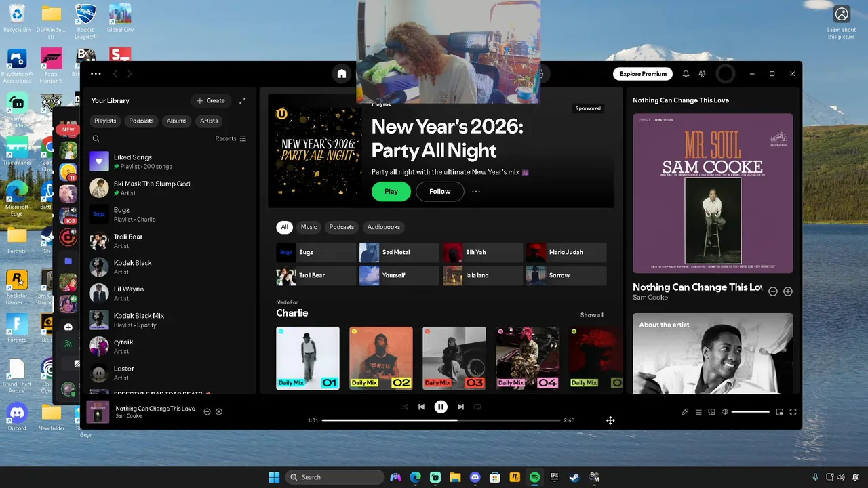Open the Yourself shortcut tile

point(399,275)
